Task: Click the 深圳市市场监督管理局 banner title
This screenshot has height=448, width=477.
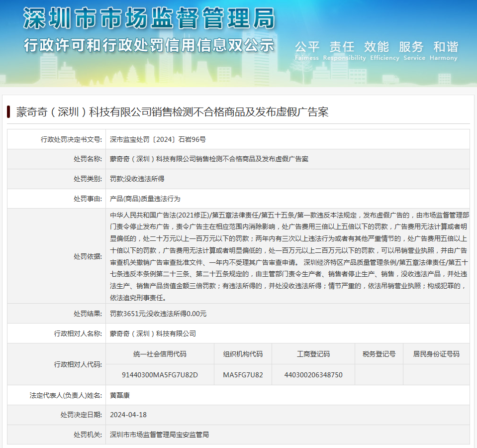Action: tap(149, 18)
